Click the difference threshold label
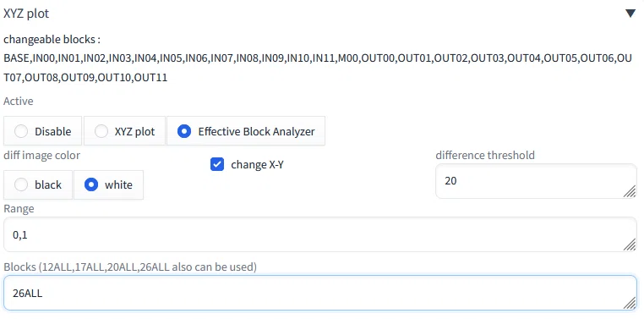This screenshot has height=319, width=644. pyautogui.click(x=485, y=155)
